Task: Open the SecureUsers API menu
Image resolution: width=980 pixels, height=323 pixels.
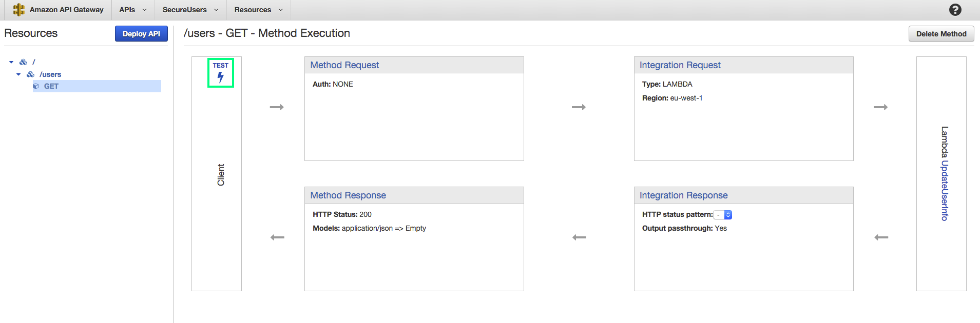Action: [190, 10]
